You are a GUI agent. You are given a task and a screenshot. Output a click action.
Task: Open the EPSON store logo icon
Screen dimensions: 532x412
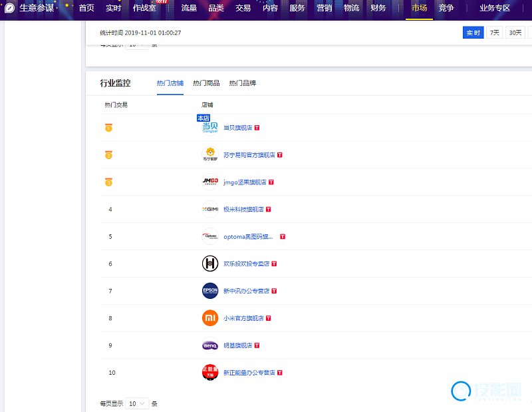tap(210, 291)
